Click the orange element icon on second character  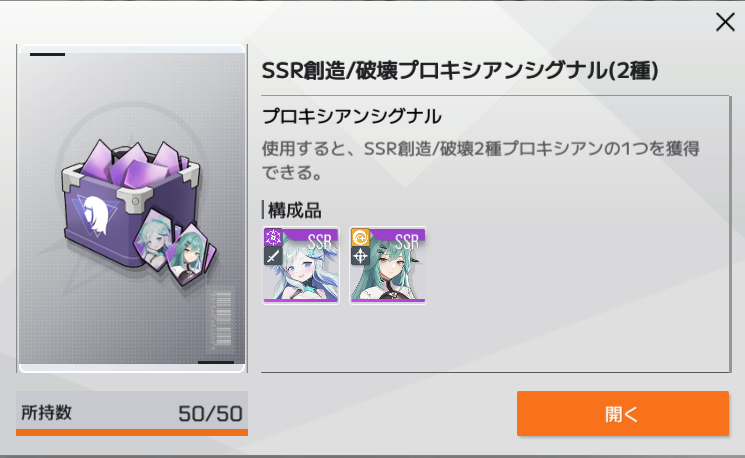point(360,238)
